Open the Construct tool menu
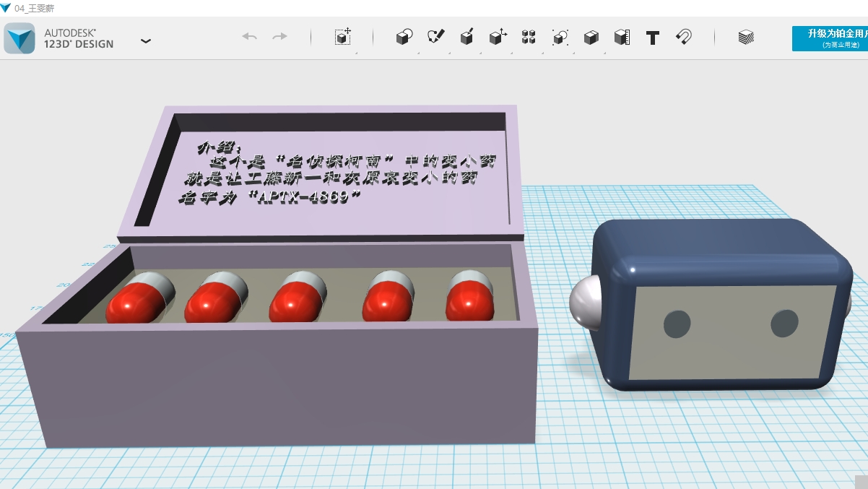This screenshot has width=868, height=489. click(466, 37)
